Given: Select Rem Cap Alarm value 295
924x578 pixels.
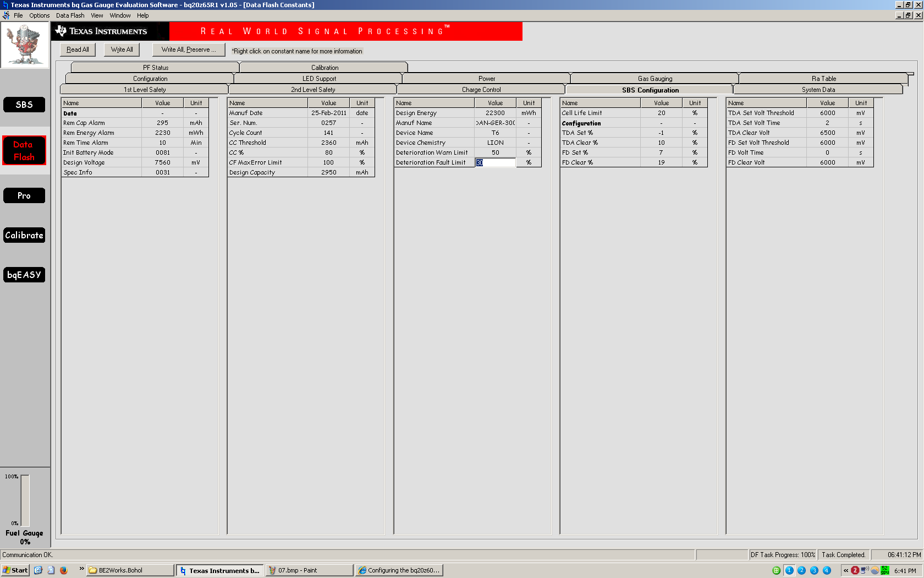Looking at the screenshot, I should (163, 123).
